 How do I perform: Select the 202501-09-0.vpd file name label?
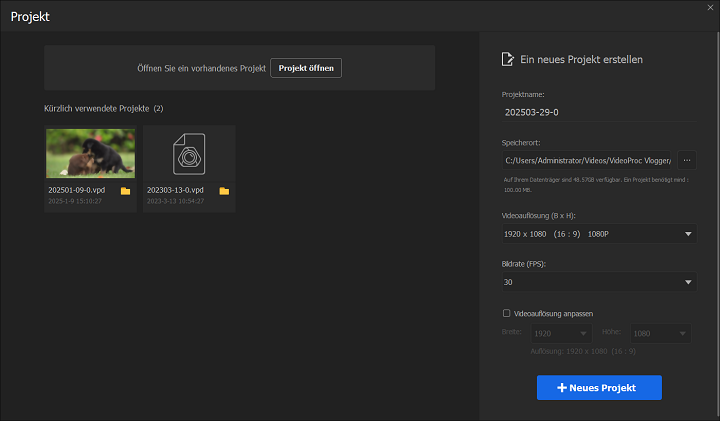(77, 190)
